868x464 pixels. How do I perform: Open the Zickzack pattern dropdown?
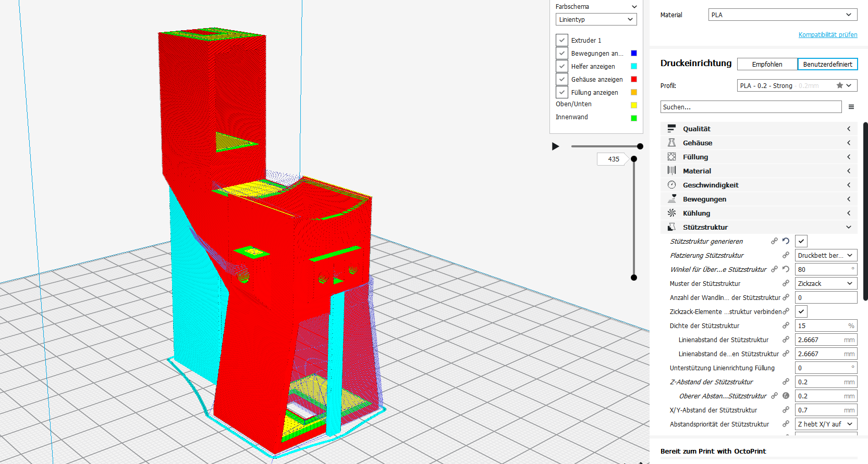[826, 283]
